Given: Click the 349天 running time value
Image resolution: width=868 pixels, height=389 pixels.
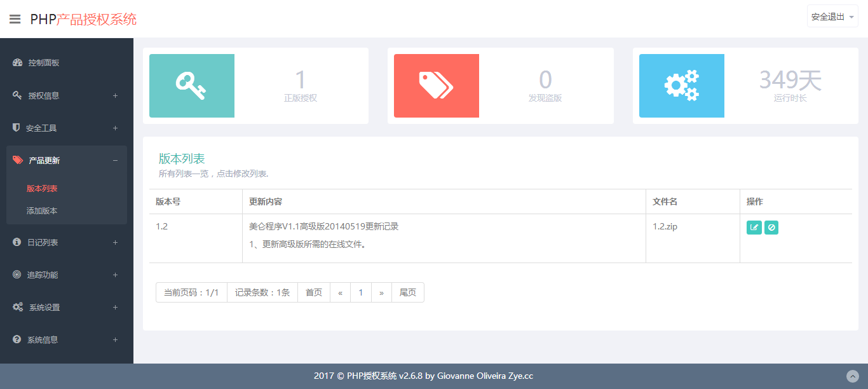Looking at the screenshot, I should 790,80.
